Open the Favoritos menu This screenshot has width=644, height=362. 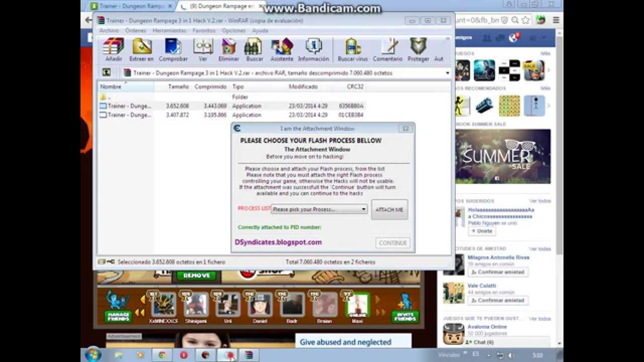(x=204, y=31)
